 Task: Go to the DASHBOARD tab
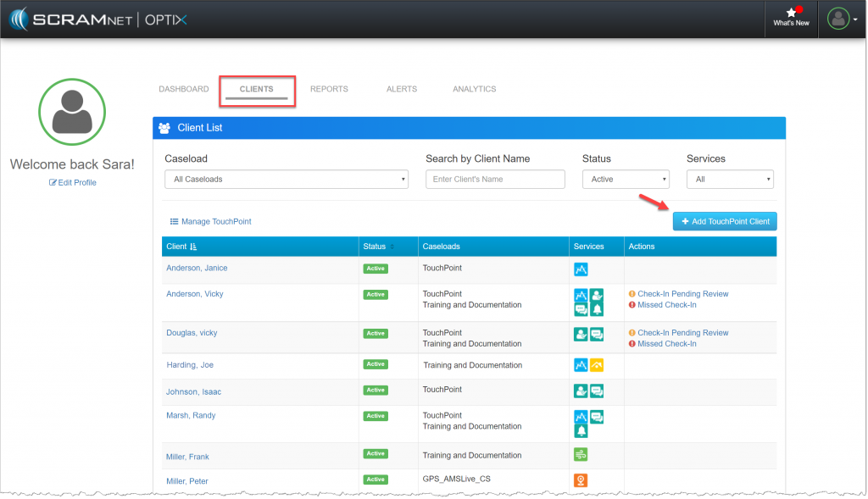click(x=183, y=89)
